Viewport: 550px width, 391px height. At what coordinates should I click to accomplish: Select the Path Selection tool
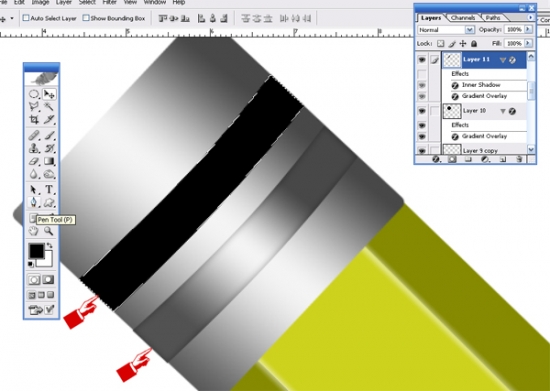[34, 190]
